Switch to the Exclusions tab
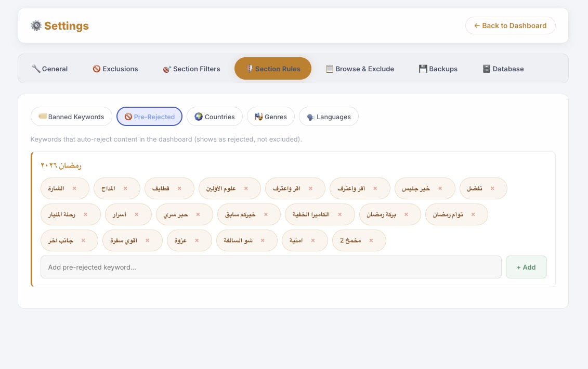Viewport: 588px width, 369px height. (115, 69)
